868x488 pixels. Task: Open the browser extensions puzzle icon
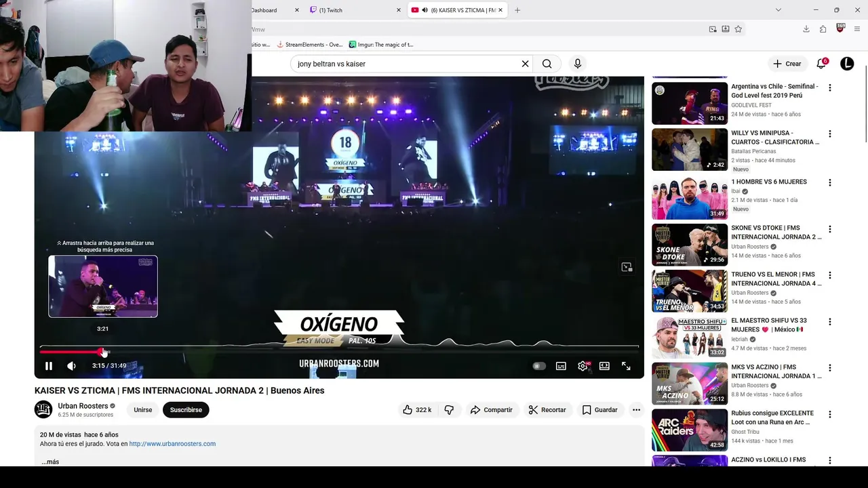[x=823, y=29]
